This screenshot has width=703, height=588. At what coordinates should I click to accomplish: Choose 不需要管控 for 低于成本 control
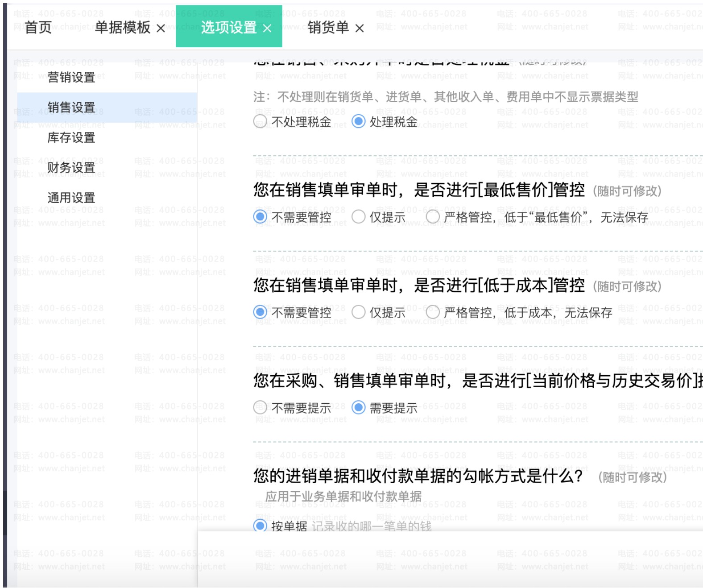tap(260, 312)
